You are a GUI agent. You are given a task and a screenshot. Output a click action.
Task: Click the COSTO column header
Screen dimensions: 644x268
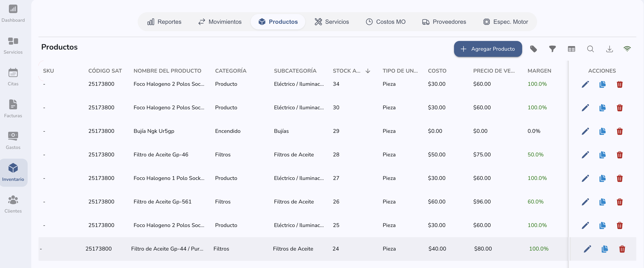[437, 71]
